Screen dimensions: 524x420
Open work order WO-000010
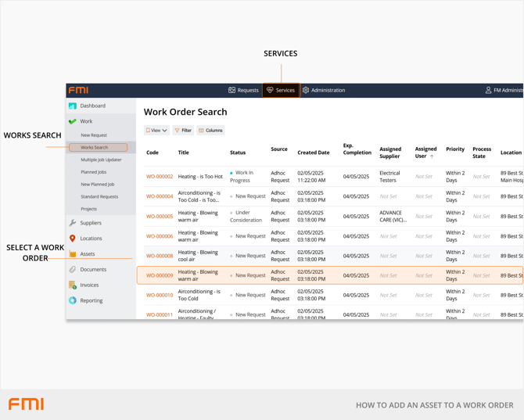pyautogui.click(x=160, y=296)
